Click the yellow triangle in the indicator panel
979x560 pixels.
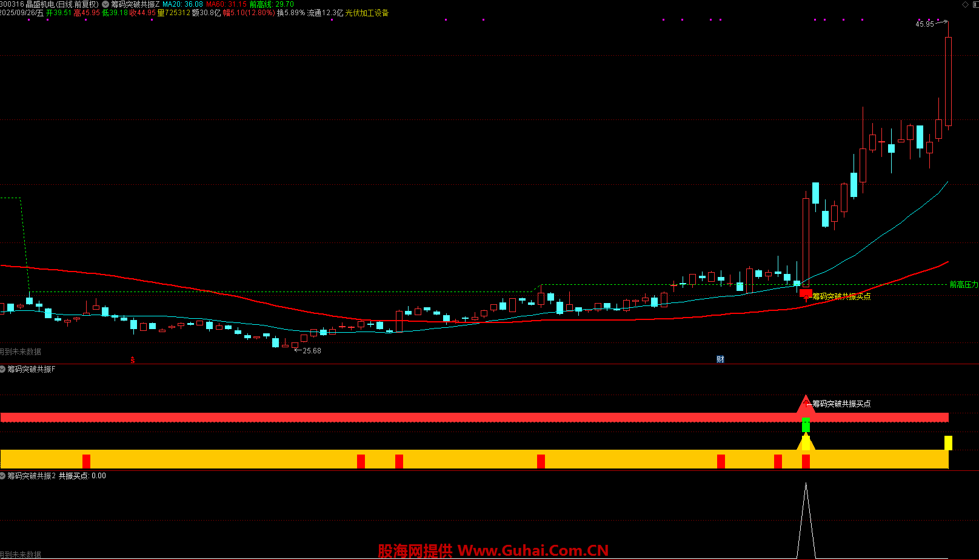click(806, 442)
